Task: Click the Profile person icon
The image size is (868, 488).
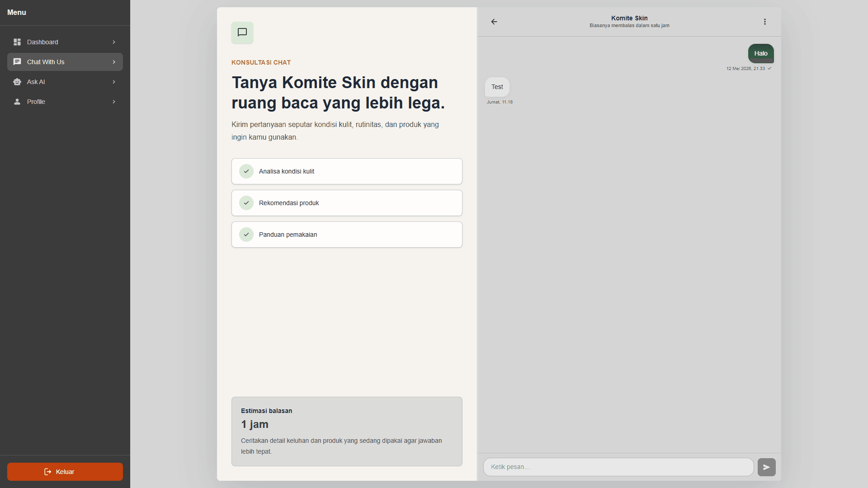Action: 17,102
